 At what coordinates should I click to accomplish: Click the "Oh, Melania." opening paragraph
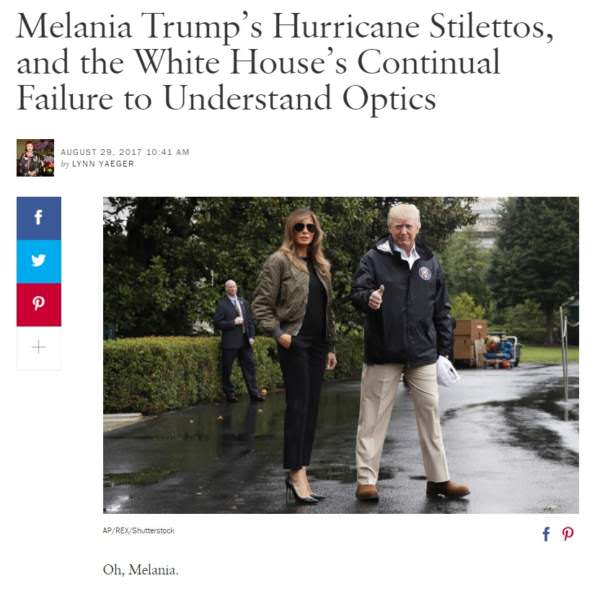click(139, 570)
